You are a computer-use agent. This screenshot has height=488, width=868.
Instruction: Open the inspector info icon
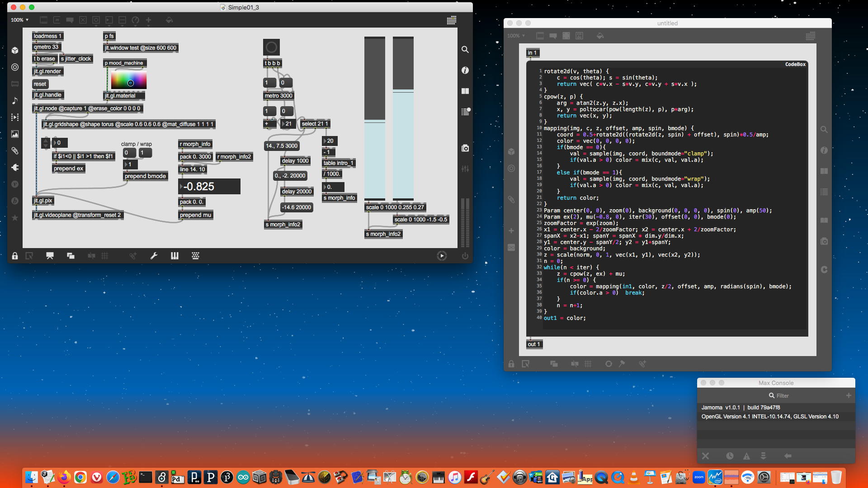point(465,70)
